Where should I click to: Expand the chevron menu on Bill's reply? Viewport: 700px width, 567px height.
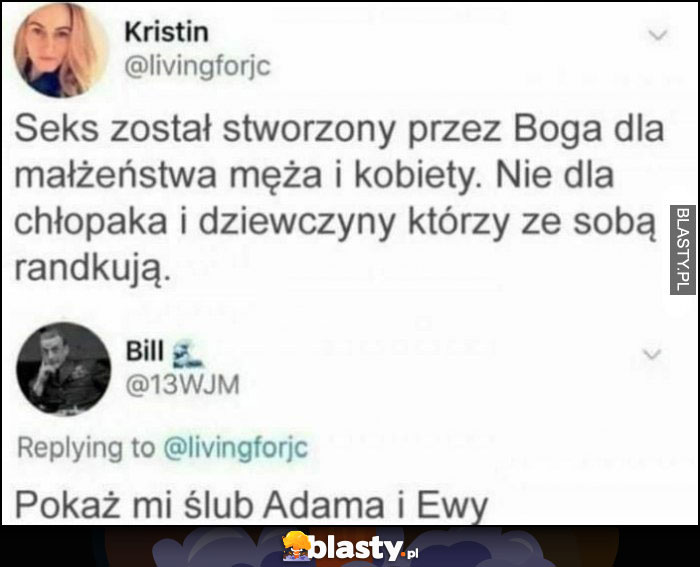[652, 354]
